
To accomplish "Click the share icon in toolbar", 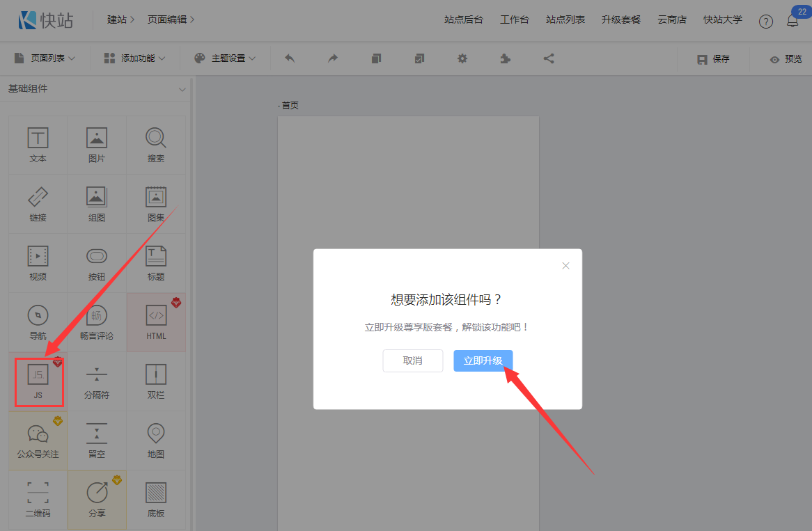I will (x=549, y=58).
